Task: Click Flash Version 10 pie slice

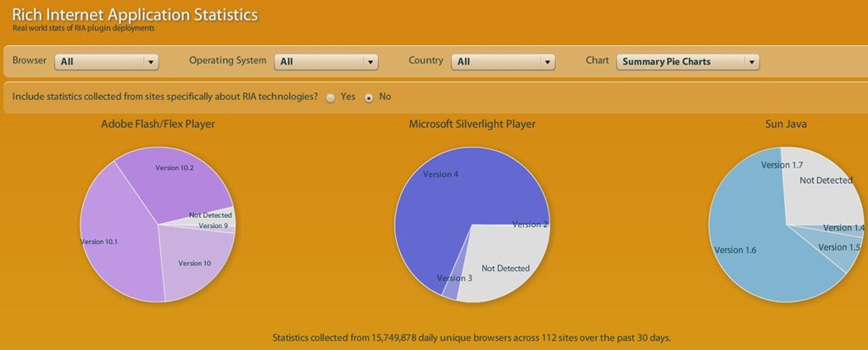Action: [x=194, y=263]
